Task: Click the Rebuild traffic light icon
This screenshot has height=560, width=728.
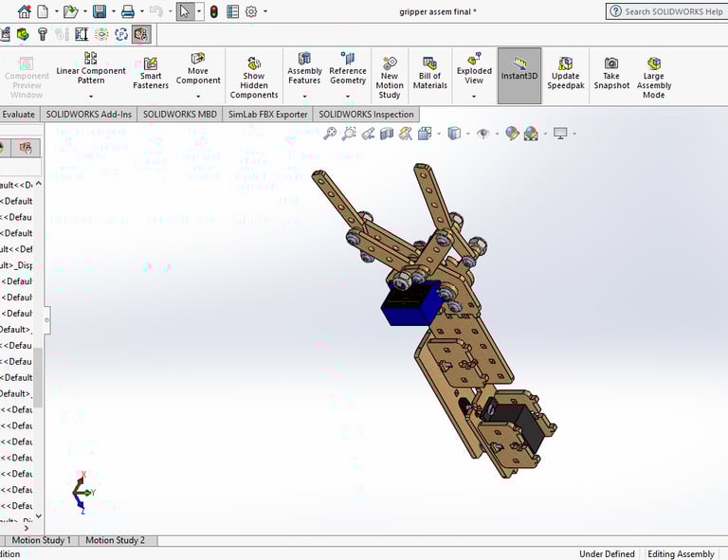Action: [213, 11]
